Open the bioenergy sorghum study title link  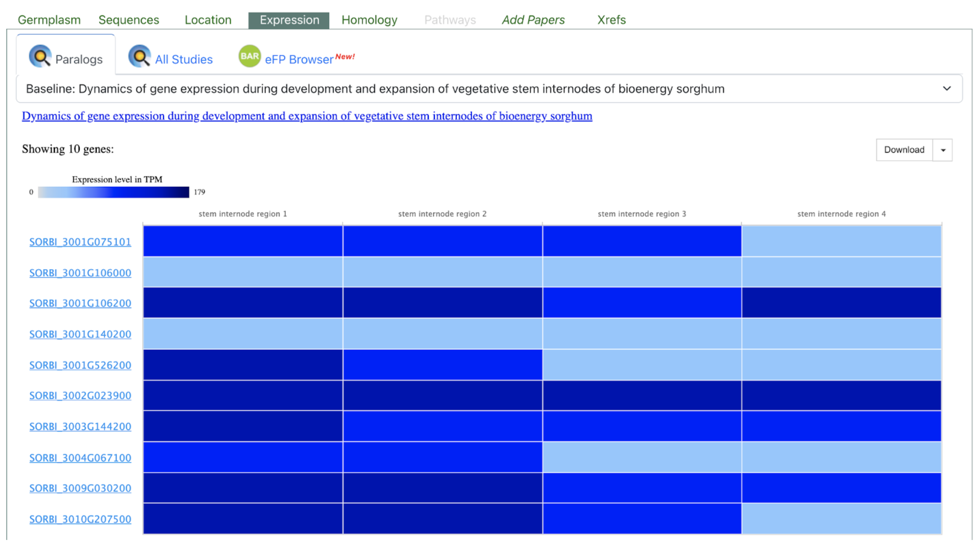pos(307,116)
